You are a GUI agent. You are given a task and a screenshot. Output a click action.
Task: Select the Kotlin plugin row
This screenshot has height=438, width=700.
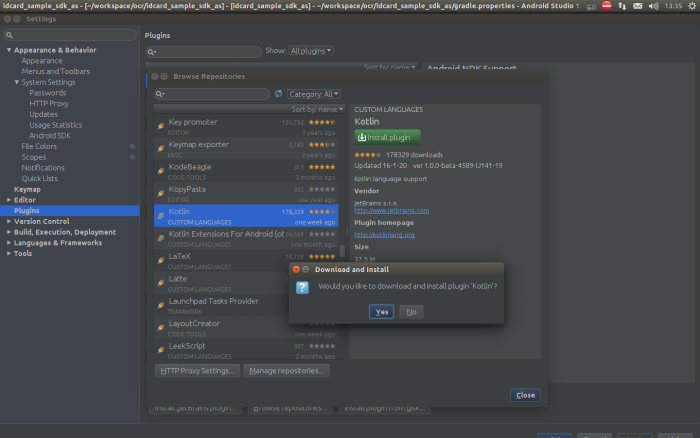pos(246,216)
